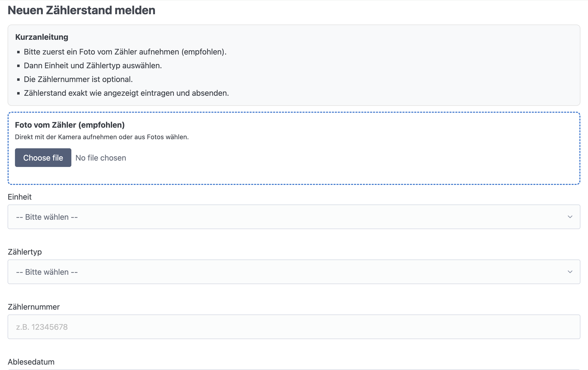The height and width of the screenshot is (370, 588).
Task: Open the Einheit dropdown
Action: [x=294, y=217]
